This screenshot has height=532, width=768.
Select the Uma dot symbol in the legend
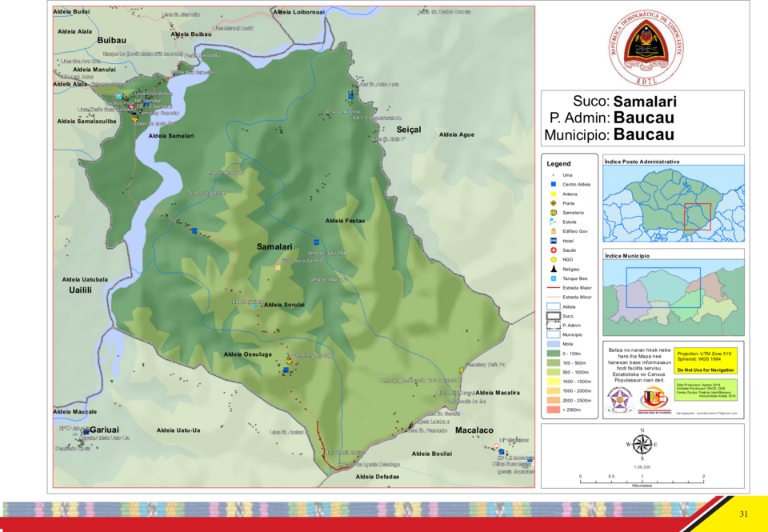(x=554, y=175)
